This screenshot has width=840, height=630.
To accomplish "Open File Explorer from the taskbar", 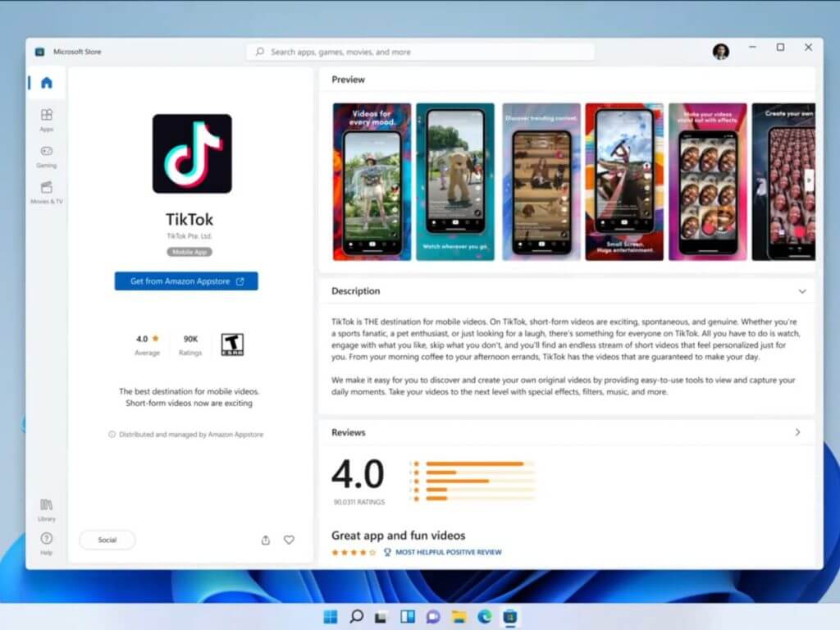I will [459, 617].
